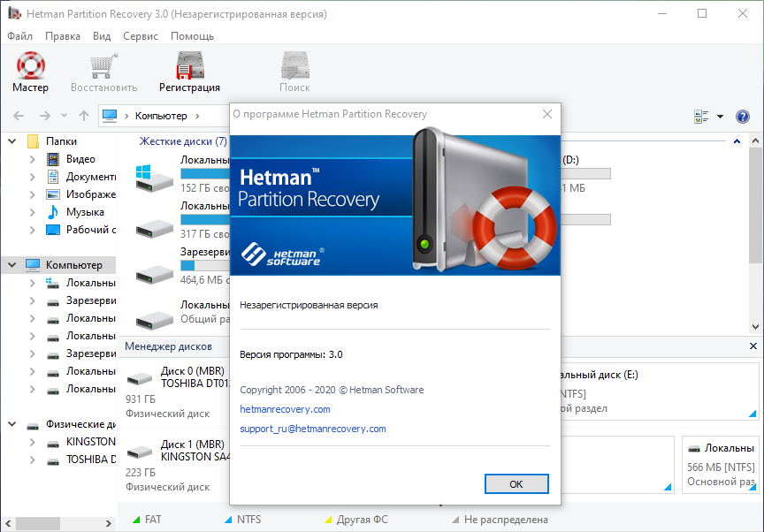Select Локальный диск (E:) partition block

point(660,391)
